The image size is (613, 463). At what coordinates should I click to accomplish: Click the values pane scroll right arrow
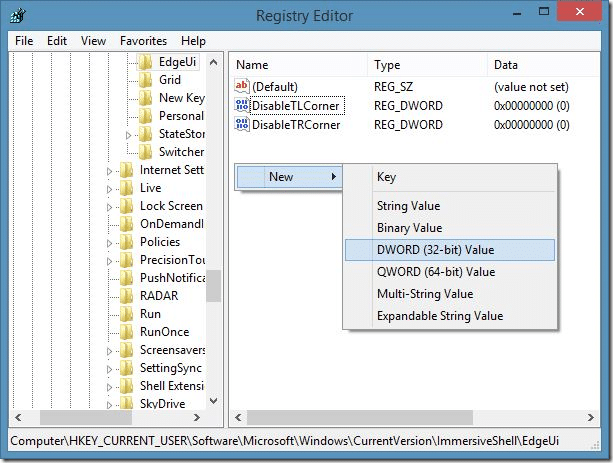(591, 418)
